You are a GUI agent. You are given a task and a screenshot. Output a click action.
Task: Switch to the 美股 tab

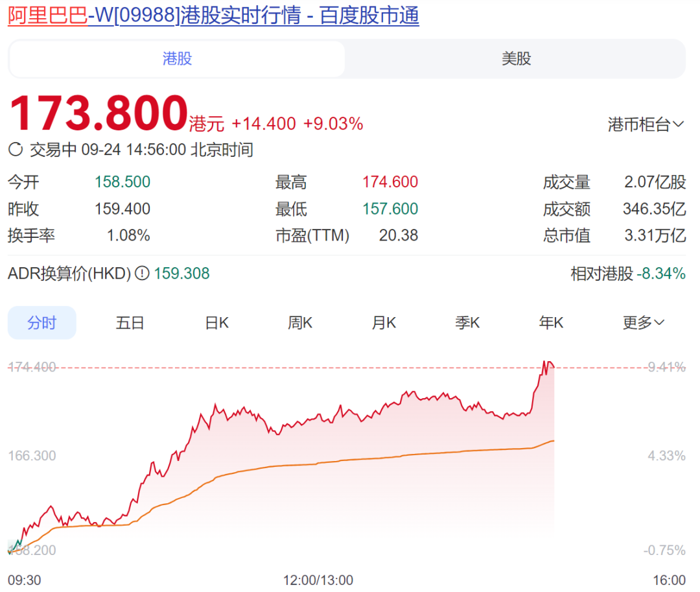click(515, 58)
